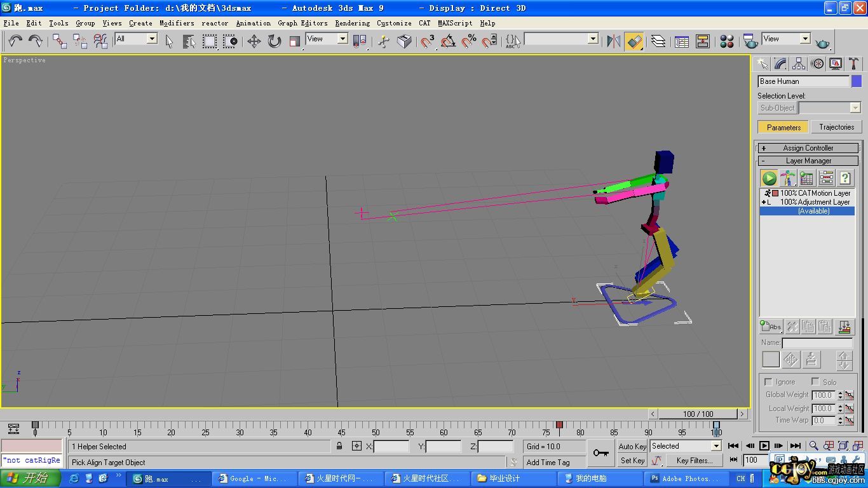Image resolution: width=868 pixels, height=488 pixels.
Task: Click the 100/100 time slider
Action: pyautogui.click(x=698, y=414)
